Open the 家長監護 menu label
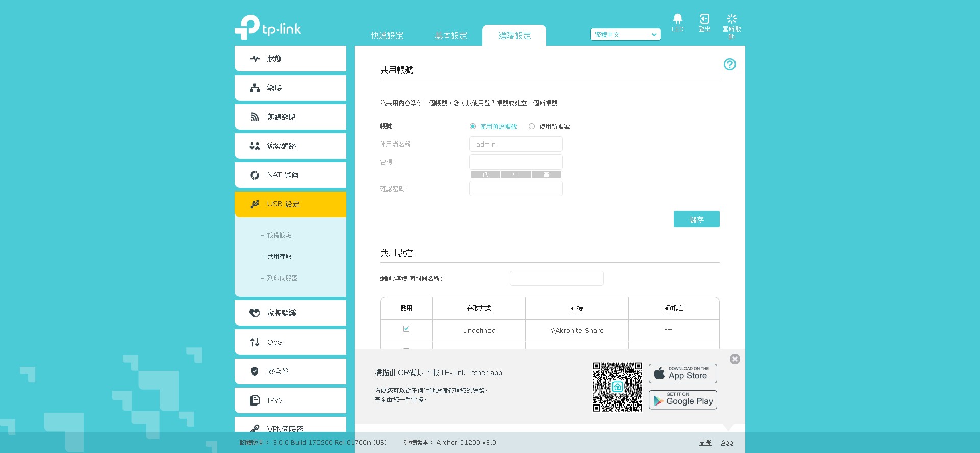This screenshot has height=453, width=980. [x=281, y=313]
